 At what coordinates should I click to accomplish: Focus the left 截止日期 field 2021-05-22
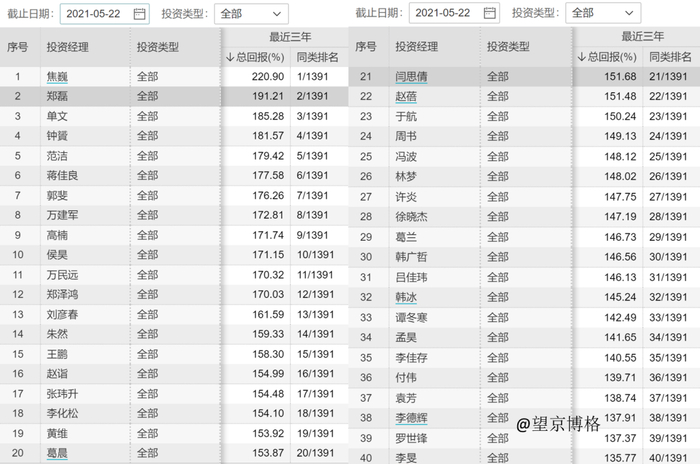pos(104,14)
